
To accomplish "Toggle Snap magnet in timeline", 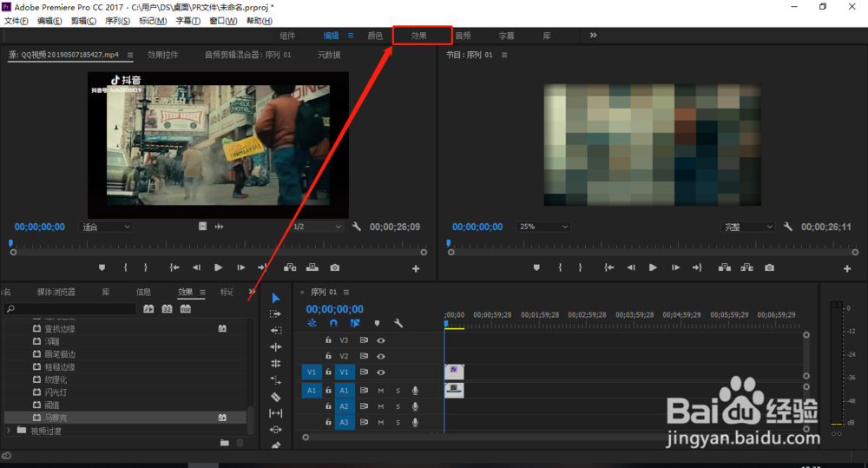I will (x=333, y=323).
